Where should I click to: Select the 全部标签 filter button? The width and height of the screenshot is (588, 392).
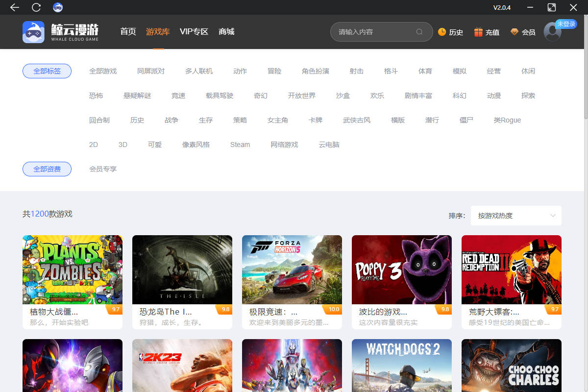[47, 71]
